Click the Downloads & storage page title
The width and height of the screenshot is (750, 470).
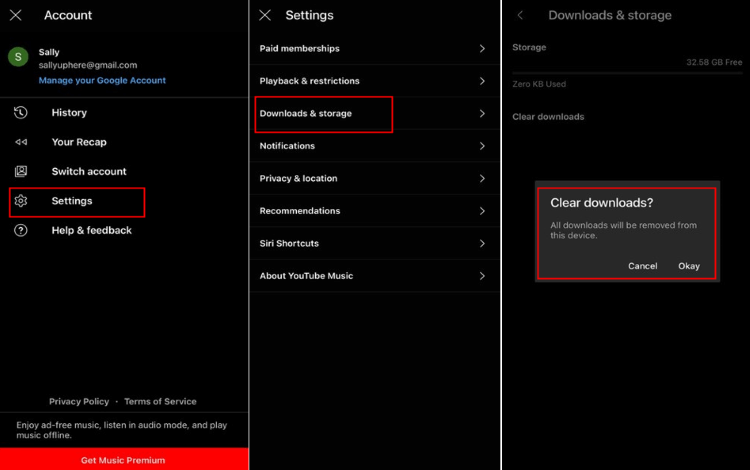(x=610, y=15)
